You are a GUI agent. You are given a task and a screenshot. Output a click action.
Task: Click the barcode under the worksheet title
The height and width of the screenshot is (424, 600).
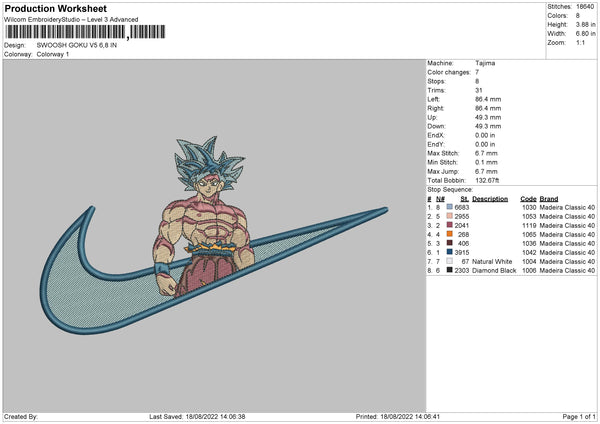pos(85,32)
